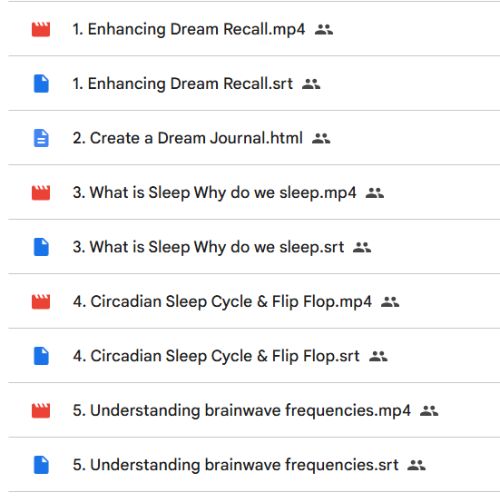Screen dimensions: 500x500
Task: Click the shared icon next to Understanding brainwave frequencies.mp4
Action: (429, 411)
